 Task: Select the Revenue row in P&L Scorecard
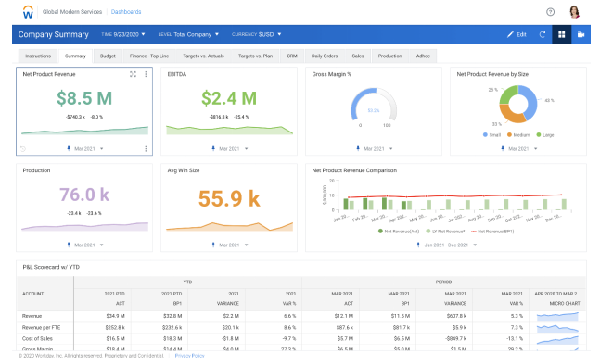[301, 316]
